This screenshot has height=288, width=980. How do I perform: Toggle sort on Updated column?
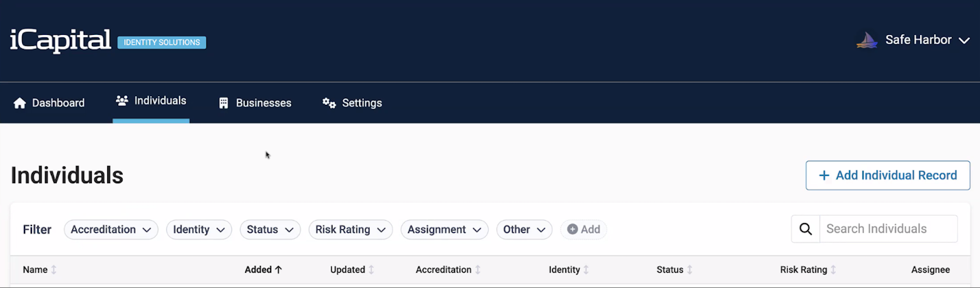point(371,270)
